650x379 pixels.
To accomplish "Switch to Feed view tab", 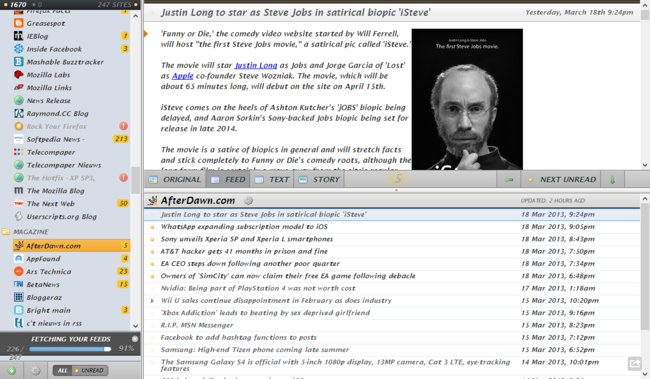I will click(227, 180).
